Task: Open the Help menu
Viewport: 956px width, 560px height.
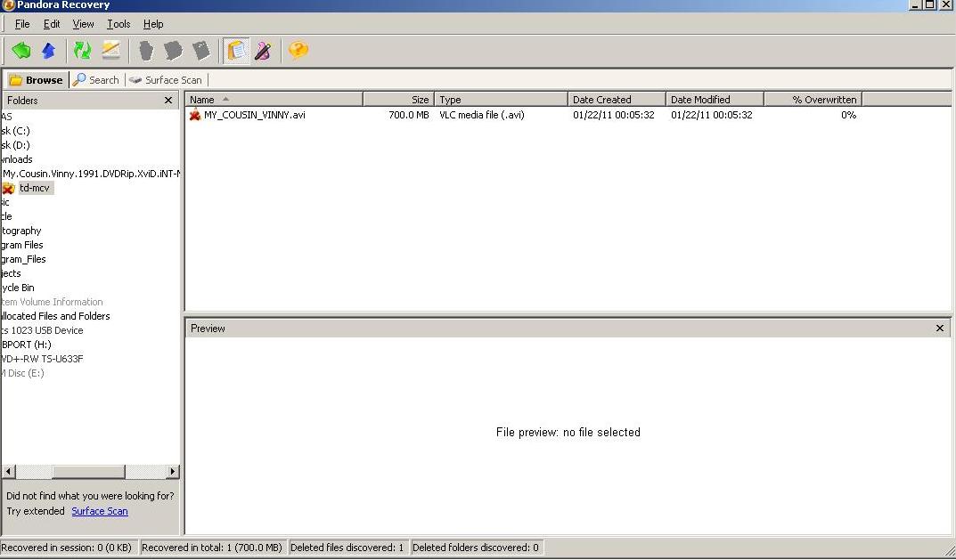Action: (153, 24)
